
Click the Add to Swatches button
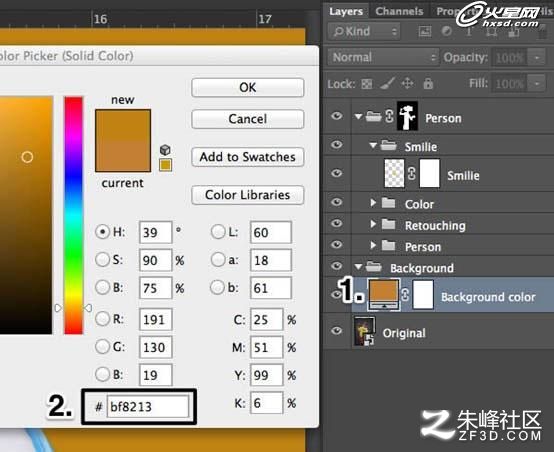tap(247, 157)
